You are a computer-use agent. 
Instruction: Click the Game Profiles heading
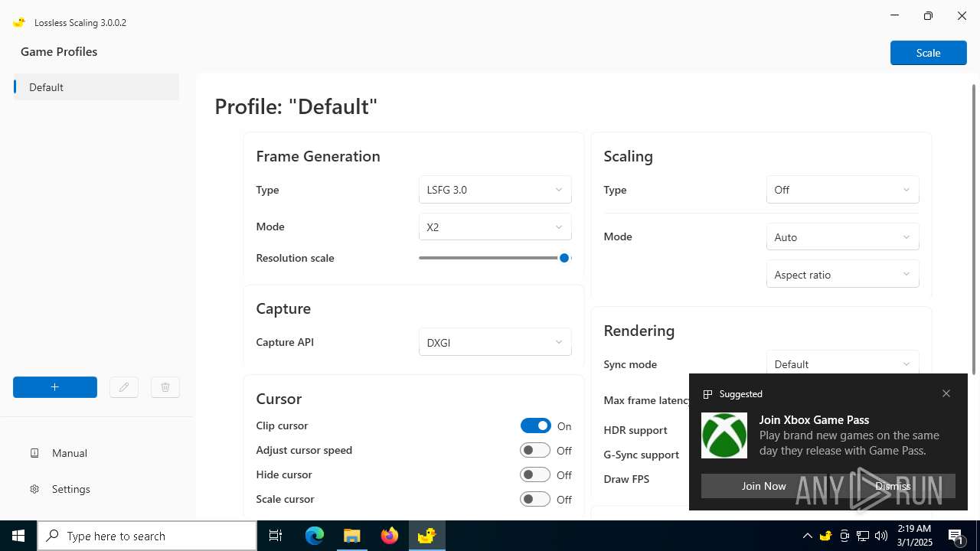tap(59, 51)
